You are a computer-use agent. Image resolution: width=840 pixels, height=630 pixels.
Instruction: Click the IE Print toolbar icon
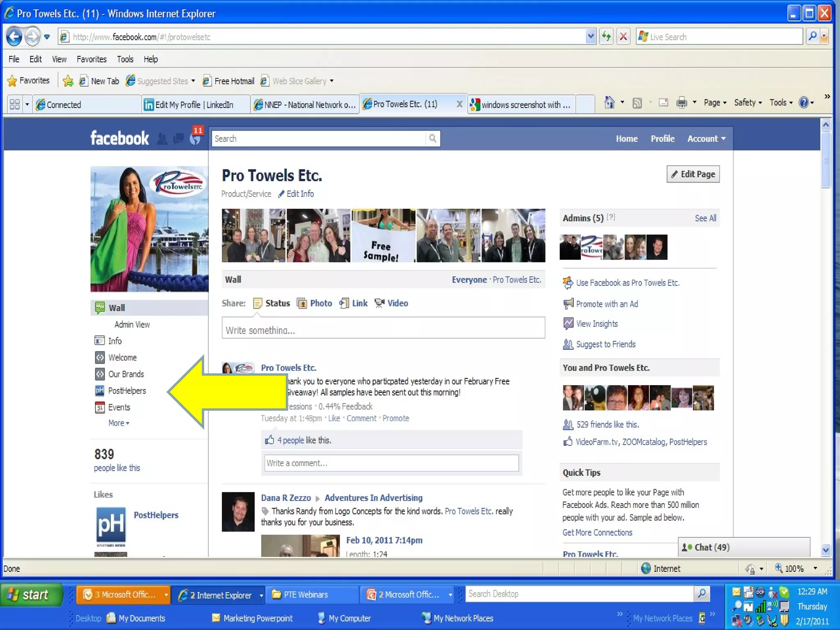681,103
